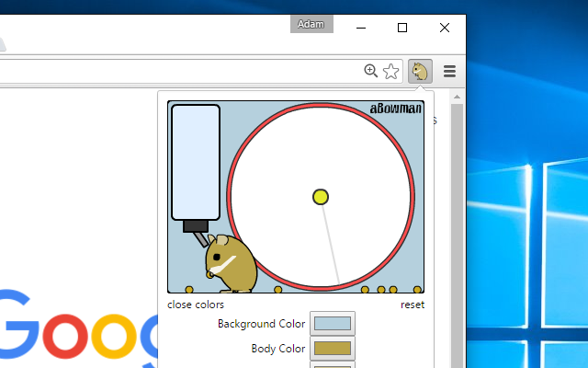588x368 pixels.
Task: Click the 'close colors' link
Action: [196, 305]
